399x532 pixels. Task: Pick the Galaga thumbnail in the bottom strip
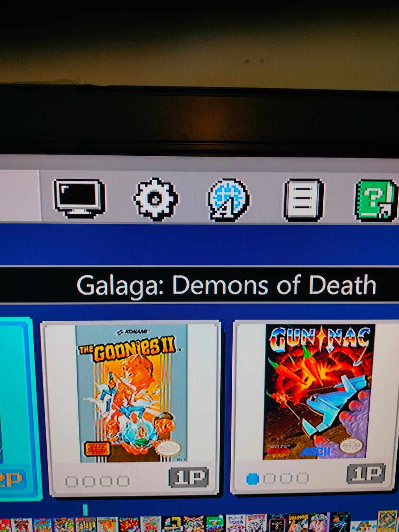click(85, 525)
